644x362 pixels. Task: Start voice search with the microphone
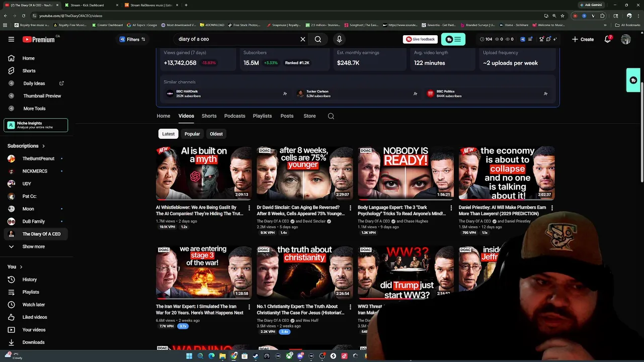pyautogui.click(x=339, y=39)
